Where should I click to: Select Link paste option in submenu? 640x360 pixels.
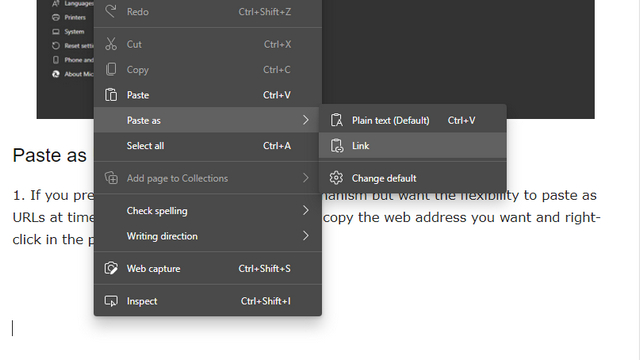(x=413, y=146)
